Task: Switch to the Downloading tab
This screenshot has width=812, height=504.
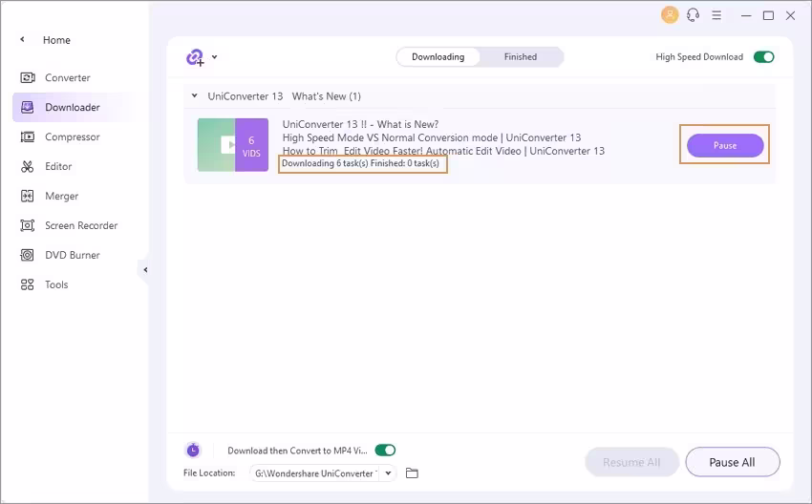Action: pyautogui.click(x=438, y=57)
